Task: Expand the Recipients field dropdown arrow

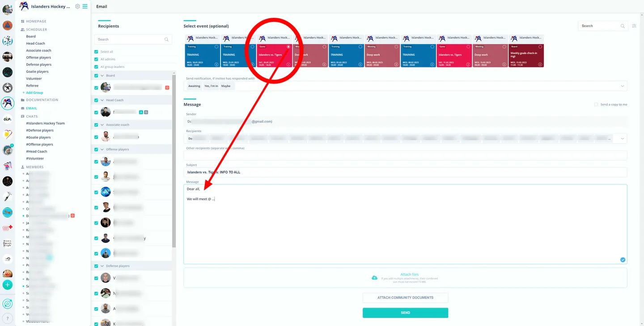Action: tap(623, 139)
